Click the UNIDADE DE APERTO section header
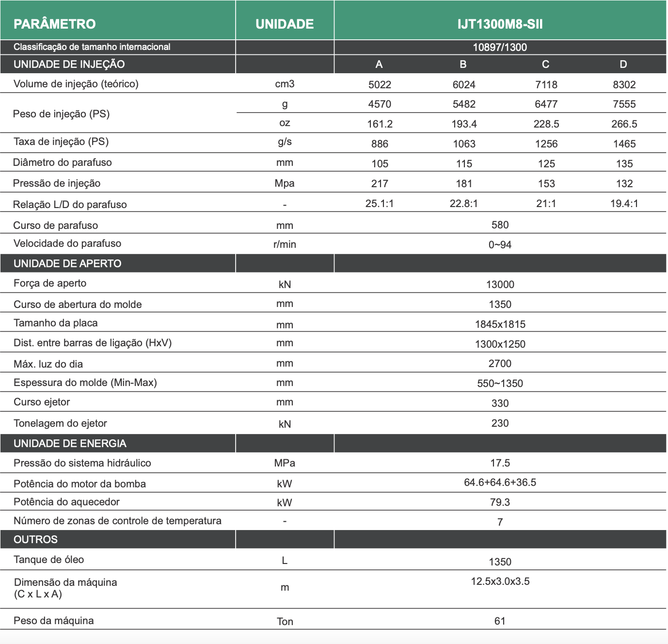The width and height of the screenshot is (668, 644). (x=67, y=263)
